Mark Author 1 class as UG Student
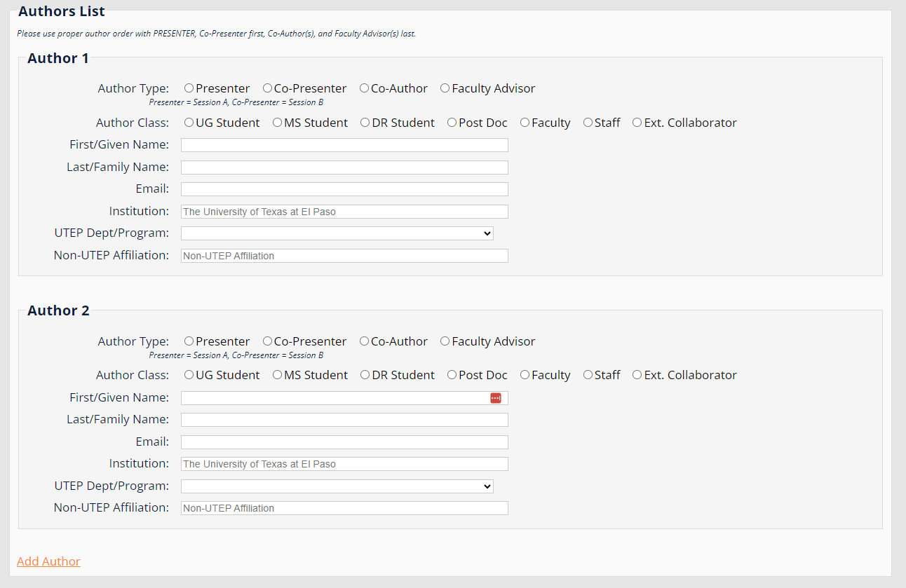Image resolution: width=906 pixels, height=588 pixels. [x=189, y=123]
